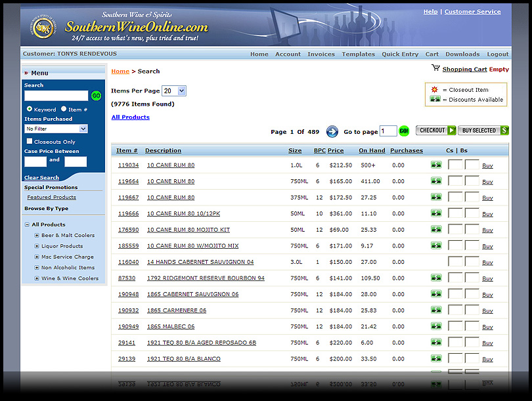This screenshot has height=401, width=532.
Task: Click the green GO! page button
Action: click(x=404, y=131)
